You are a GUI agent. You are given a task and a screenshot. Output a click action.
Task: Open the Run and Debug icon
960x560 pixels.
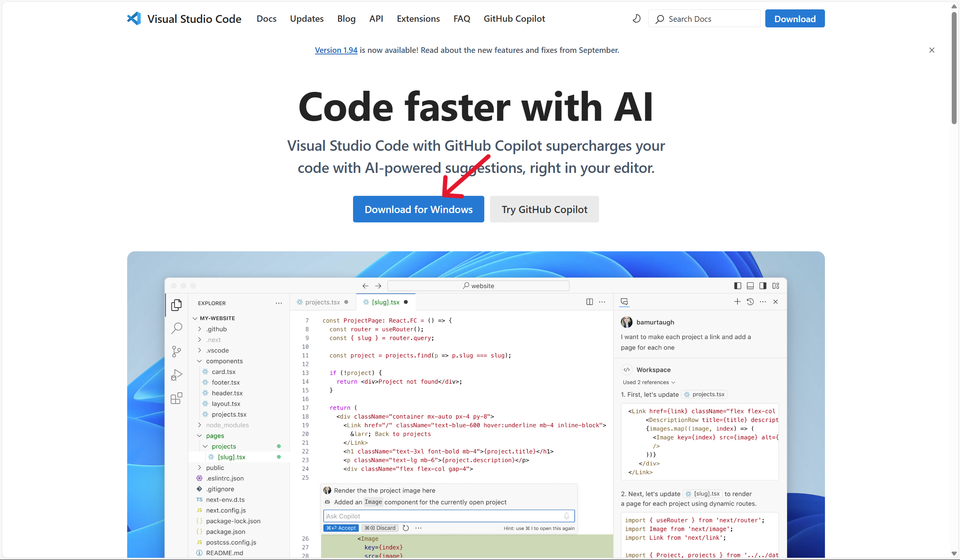pos(176,375)
